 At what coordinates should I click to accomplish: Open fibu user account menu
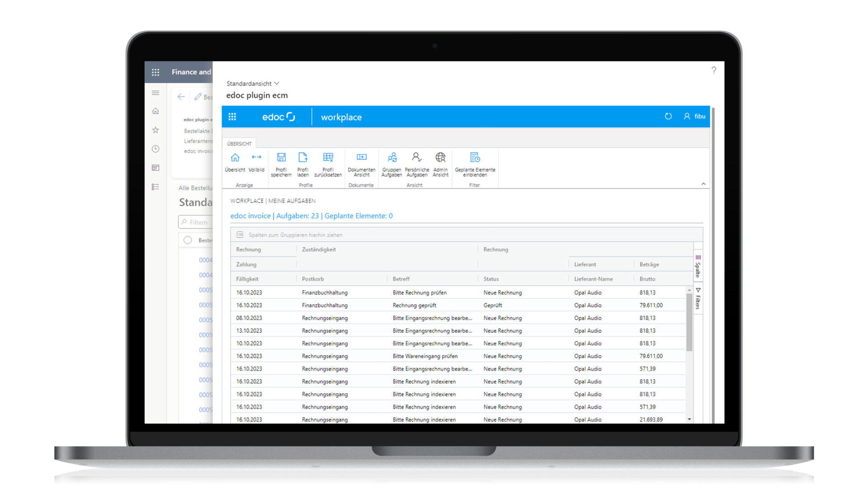(x=694, y=117)
